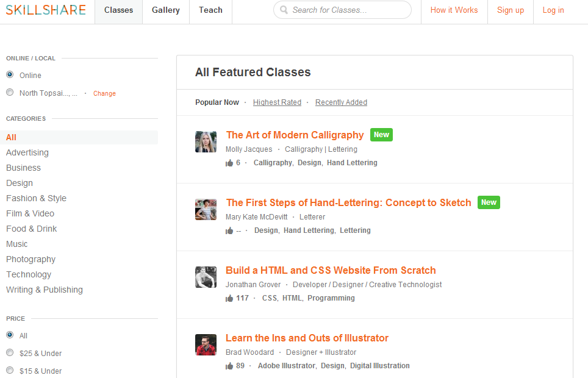Open the Classes tab

tap(118, 12)
